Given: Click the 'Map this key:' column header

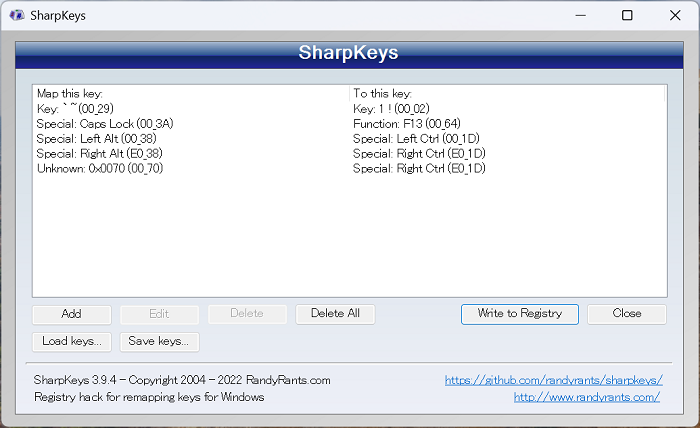Looking at the screenshot, I should coord(191,93).
